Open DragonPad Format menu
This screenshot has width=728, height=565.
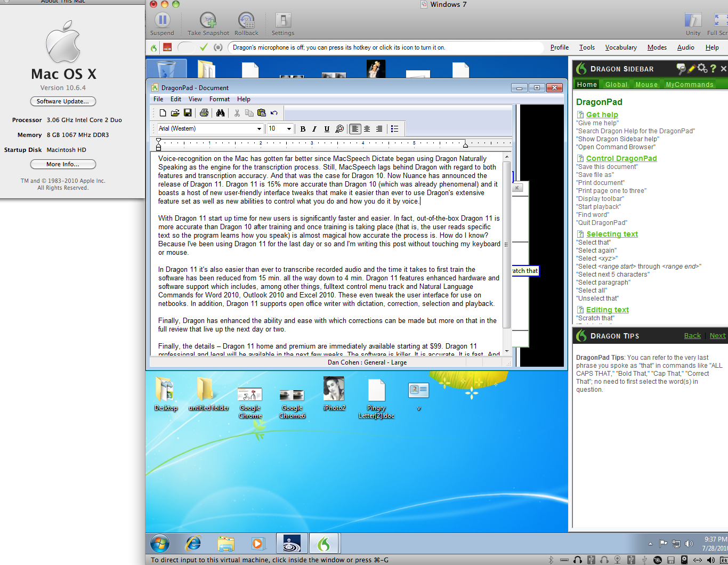(x=220, y=99)
